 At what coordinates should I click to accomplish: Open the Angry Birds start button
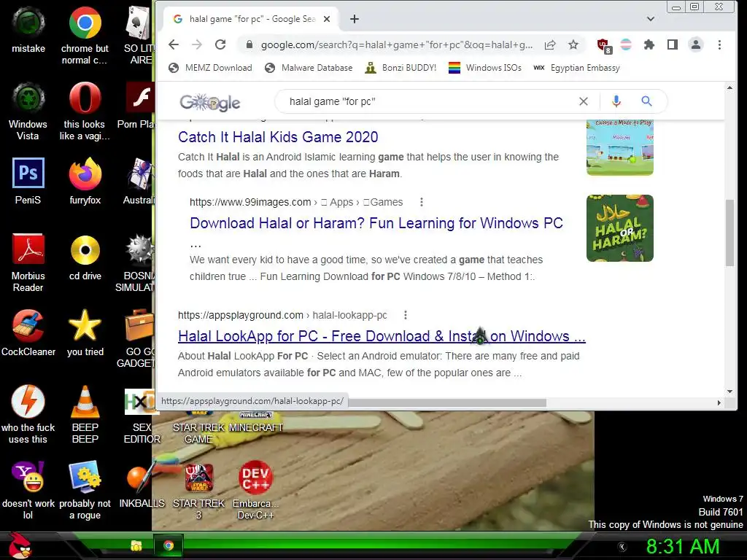pos(20,545)
